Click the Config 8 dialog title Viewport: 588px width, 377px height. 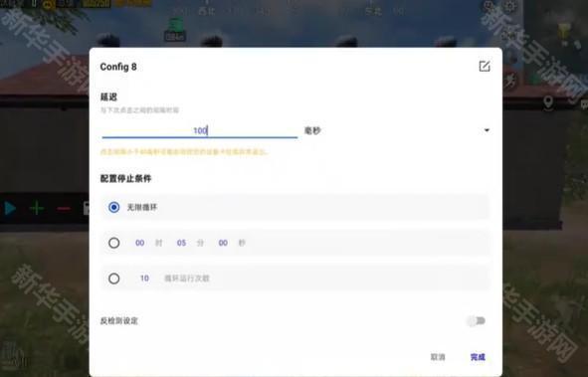[x=118, y=67]
